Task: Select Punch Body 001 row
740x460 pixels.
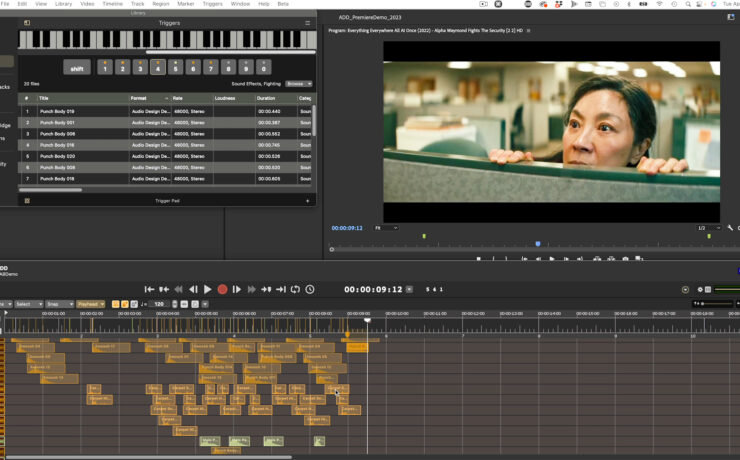Action: click(x=165, y=123)
